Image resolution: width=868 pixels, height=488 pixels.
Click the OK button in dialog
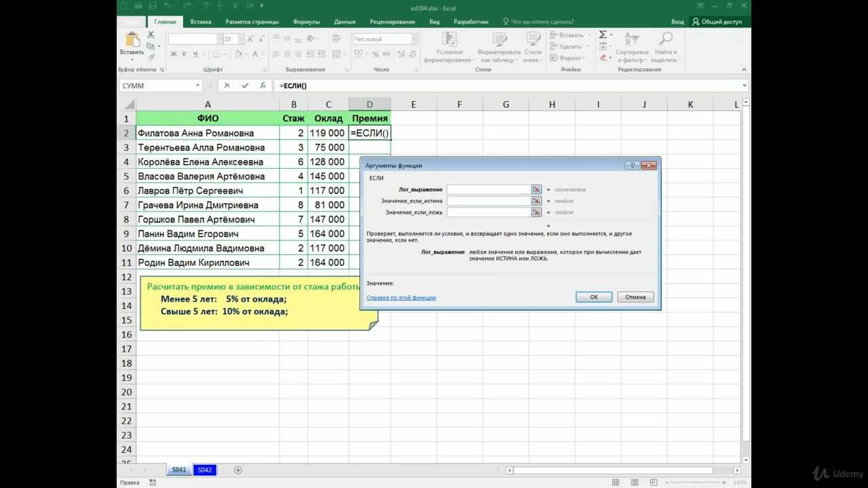[x=594, y=297]
